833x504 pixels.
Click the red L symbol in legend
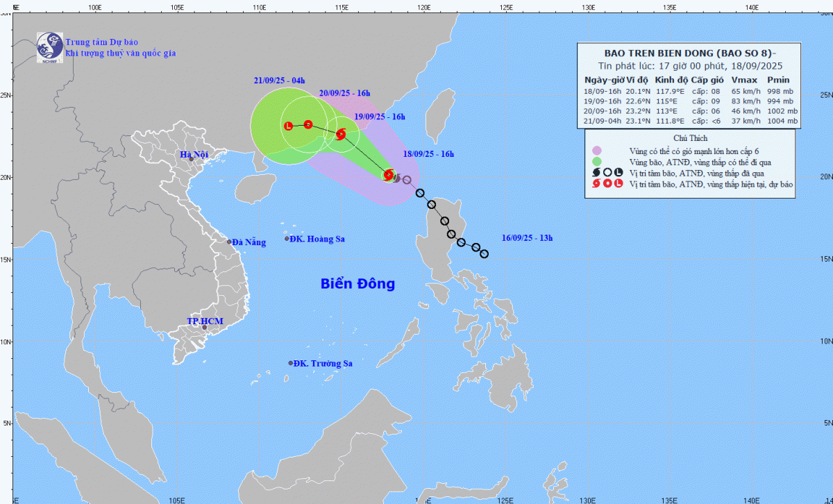point(619,185)
